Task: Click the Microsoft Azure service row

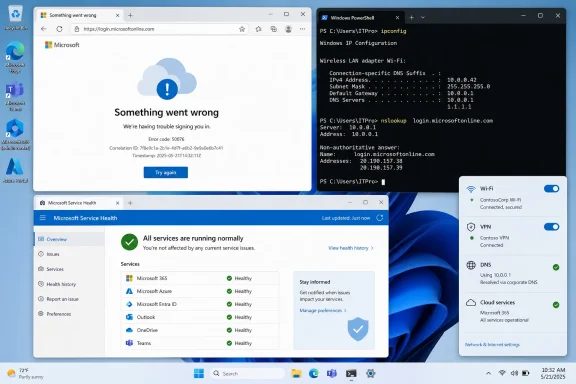Action: pos(200,291)
